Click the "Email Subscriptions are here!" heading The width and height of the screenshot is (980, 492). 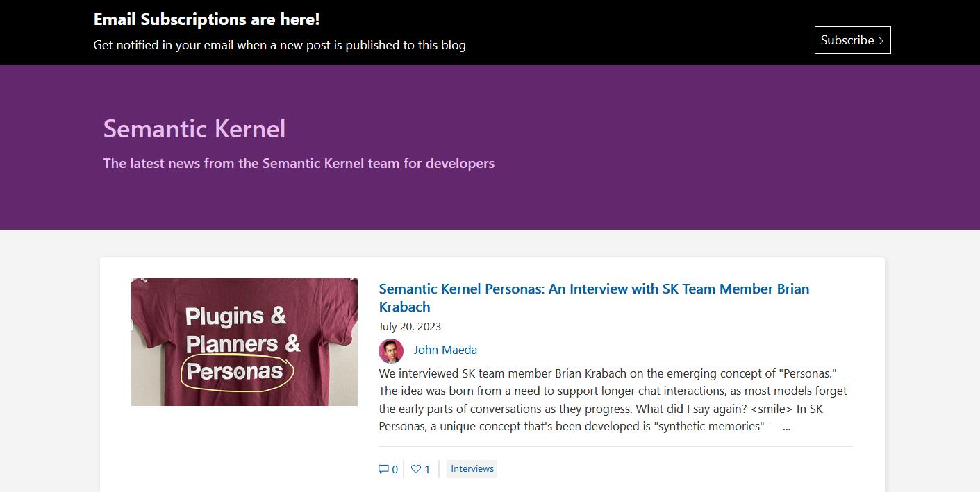click(206, 19)
